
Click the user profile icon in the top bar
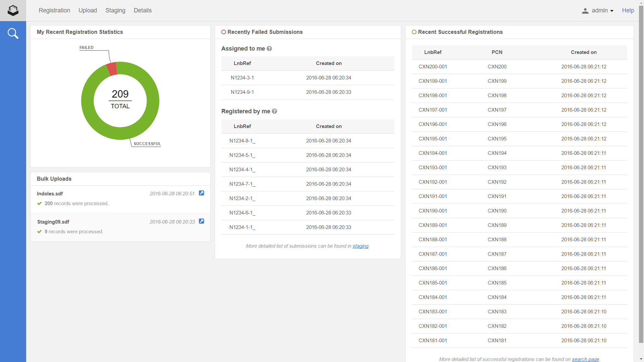coord(585,10)
